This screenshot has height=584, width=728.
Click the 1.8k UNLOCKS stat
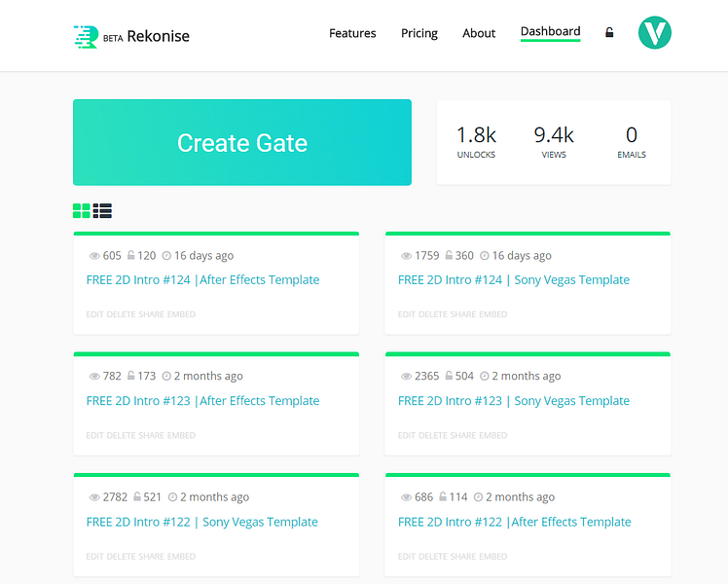point(476,142)
